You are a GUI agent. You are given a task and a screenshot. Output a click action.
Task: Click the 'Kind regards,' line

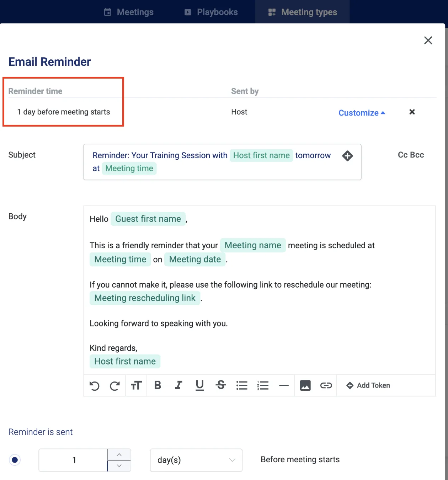point(113,348)
